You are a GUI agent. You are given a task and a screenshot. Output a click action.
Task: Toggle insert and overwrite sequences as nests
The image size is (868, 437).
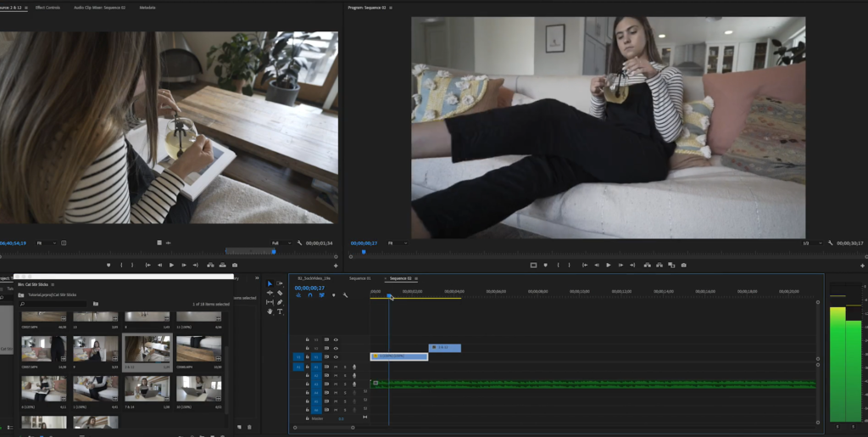(x=298, y=295)
